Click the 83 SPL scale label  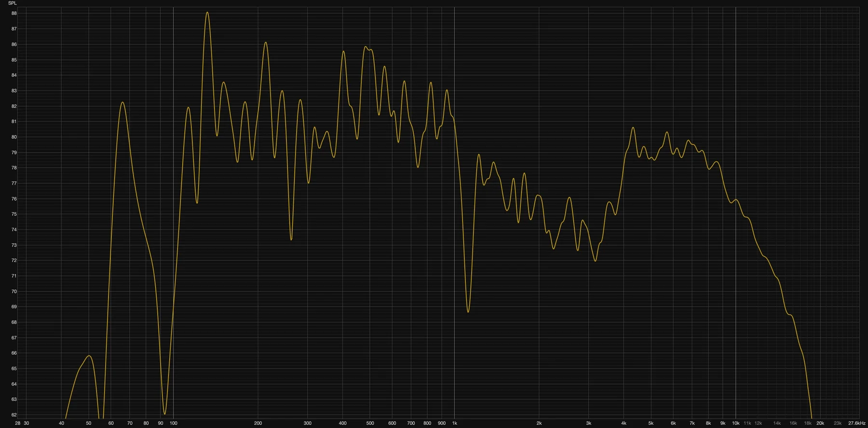[x=14, y=91]
